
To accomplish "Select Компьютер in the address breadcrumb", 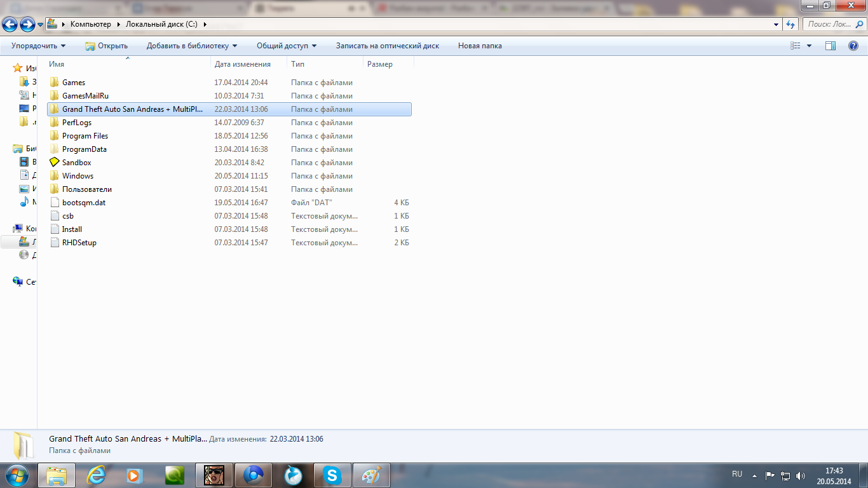I will (x=90, y=24).
